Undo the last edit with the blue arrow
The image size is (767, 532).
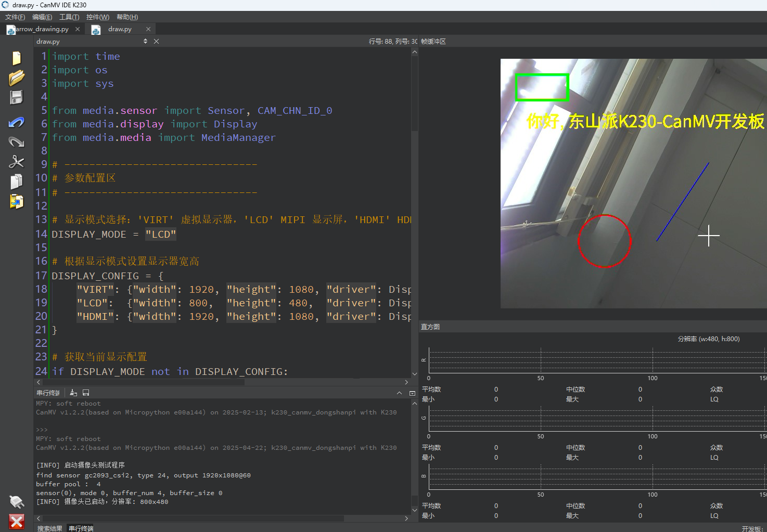click(17, 122)
